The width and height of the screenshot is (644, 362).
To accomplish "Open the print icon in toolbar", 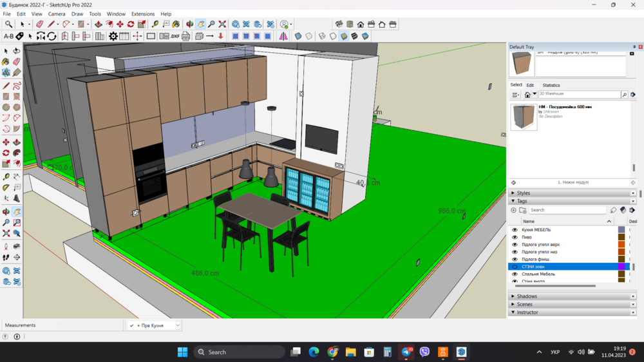I will click(185, 37).
